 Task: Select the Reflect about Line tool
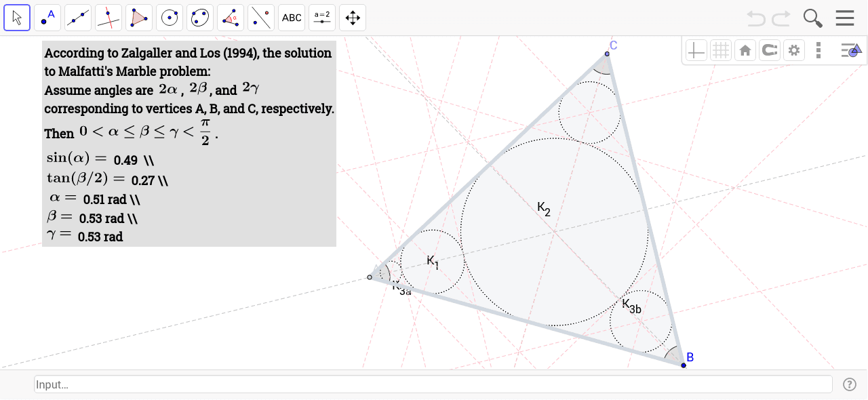(261, 18)
